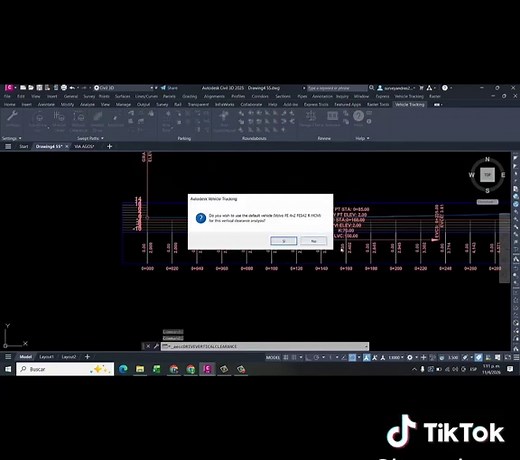
Task: Confirm with the Sí button in the dialog
Action: pyautogui.click(x=284, y=241)
